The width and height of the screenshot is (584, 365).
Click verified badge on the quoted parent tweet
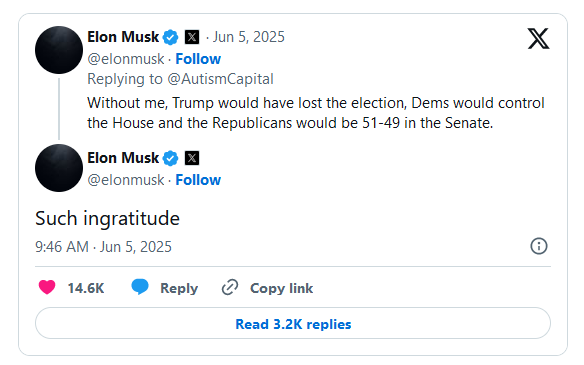171,37
